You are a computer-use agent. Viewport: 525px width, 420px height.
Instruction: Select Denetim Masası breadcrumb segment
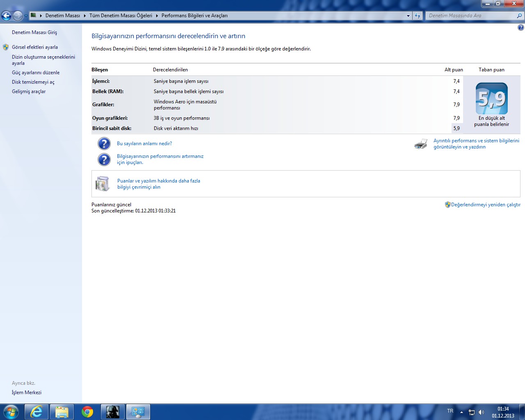(x=63, y=16)
